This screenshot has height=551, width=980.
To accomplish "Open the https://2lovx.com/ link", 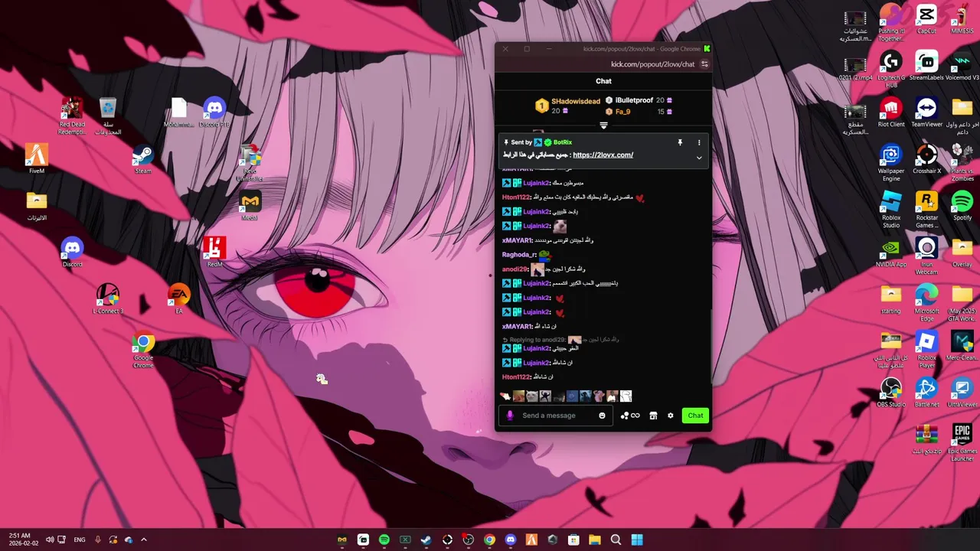I will pyautogui.click(x=603, y=155).
